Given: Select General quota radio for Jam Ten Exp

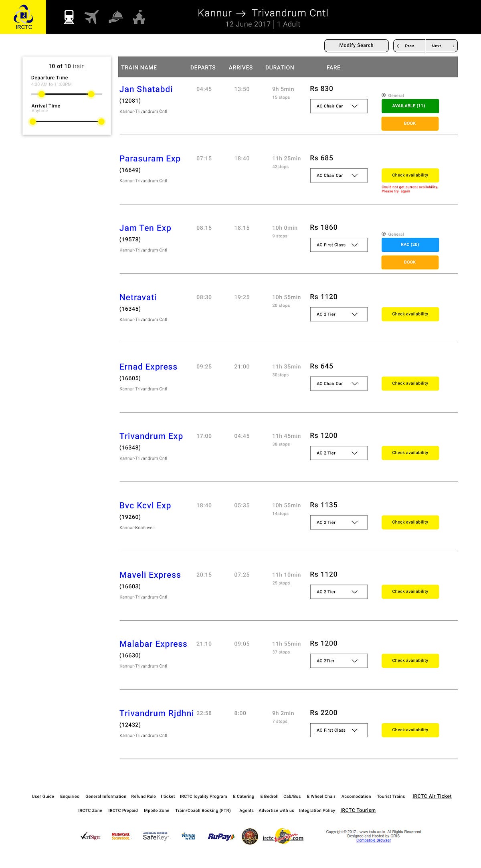Looking at the screenshot, I should tap(384, 234).
